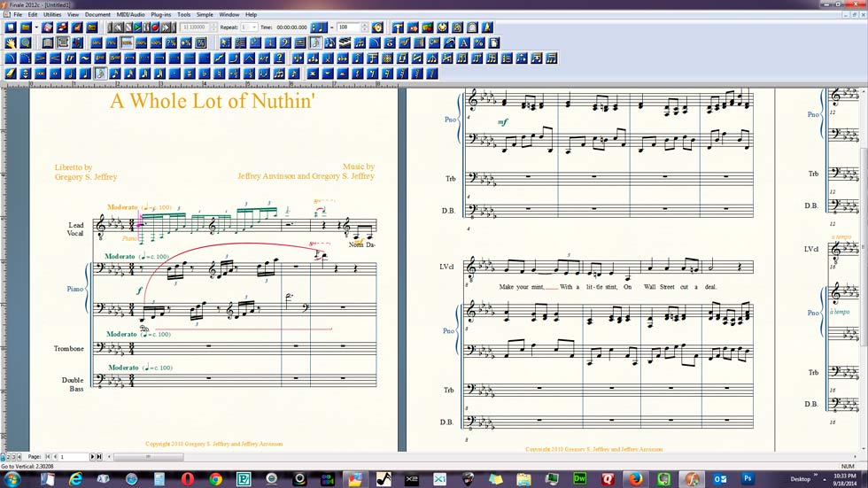The width and height of the screenshot is (868, 488).
Task: Select the quarter note duration
Action: (85, 74)
